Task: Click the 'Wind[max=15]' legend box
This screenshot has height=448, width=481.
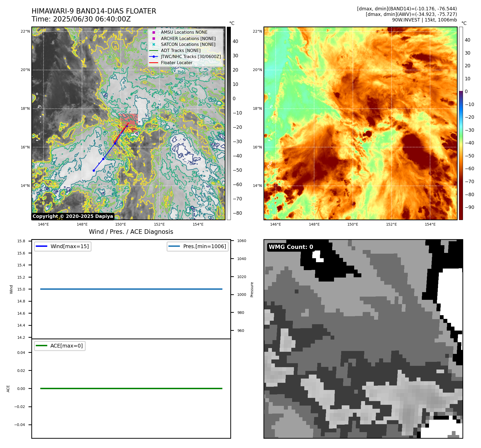Action: pos(63,247)
